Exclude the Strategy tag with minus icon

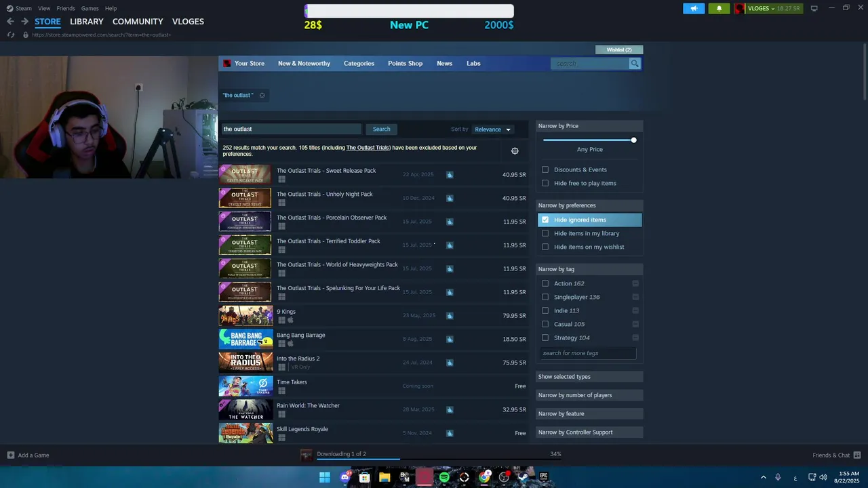pyautogui.click(x=635, y=338)
